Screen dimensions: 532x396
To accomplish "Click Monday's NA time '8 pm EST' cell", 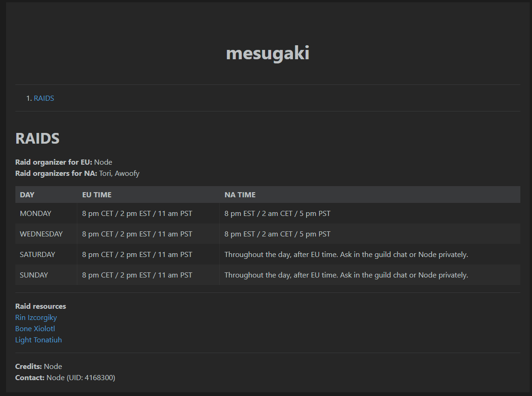I will pos(370,213).
